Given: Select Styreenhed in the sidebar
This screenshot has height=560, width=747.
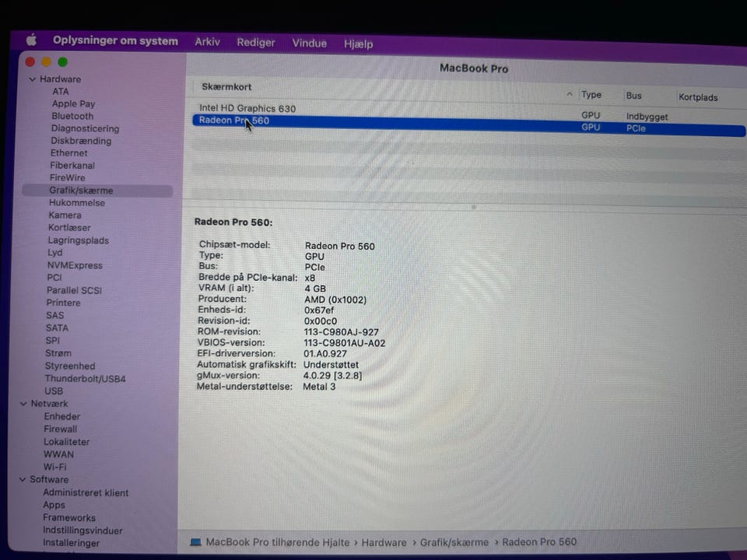Looking at the screenshot, I should [69, 366].
